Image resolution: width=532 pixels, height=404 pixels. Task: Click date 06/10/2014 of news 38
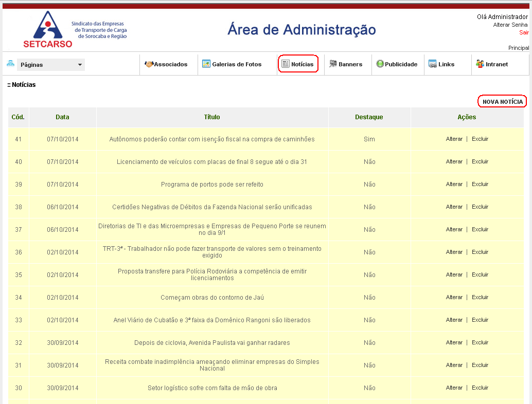[x=63, y=207]
